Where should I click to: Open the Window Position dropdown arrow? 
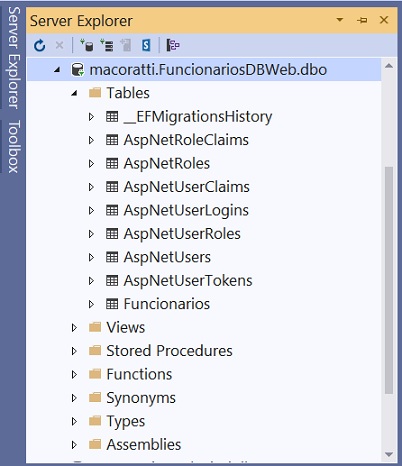[x=340, y=20]
